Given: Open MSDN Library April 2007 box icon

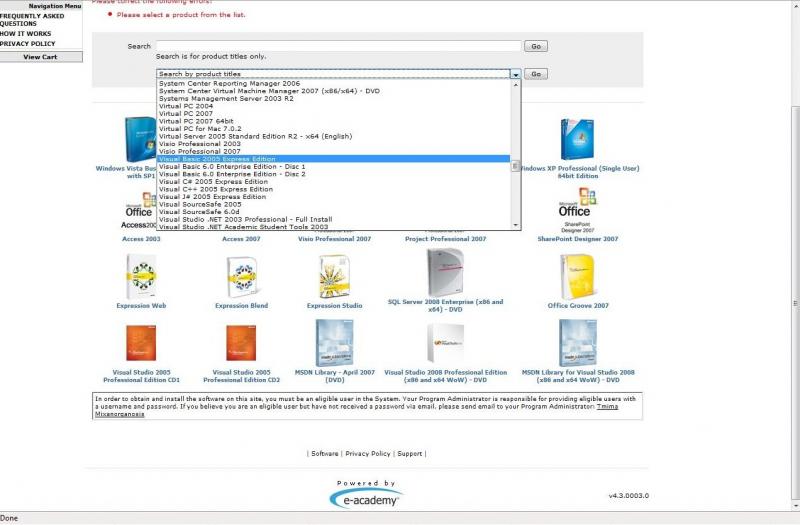Looking at the screenshot, I should pyautogui.click(x=335, y=343).
